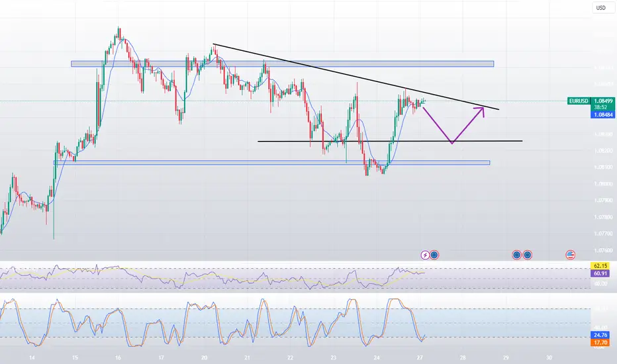Click date label 14 on time axis
The image size is (617, 364).
coord(32,357)
